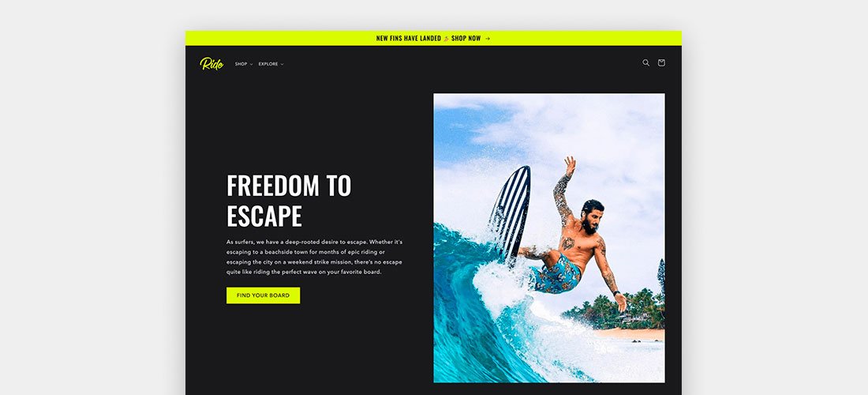
Task: Click the surfer's raised tattooed arm
Action: (x=564, y=192)
